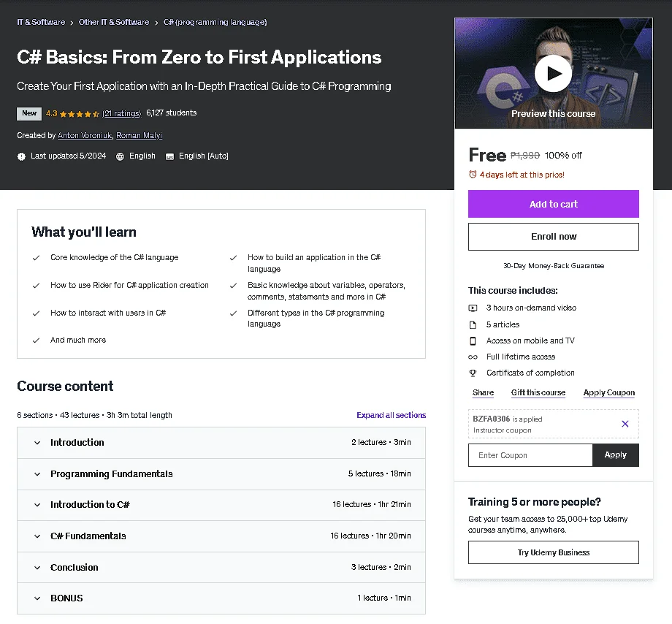672x624 pixels.
Task: Click the infinity icon beside Full lifetime access
Action: [x=473, y=357]
